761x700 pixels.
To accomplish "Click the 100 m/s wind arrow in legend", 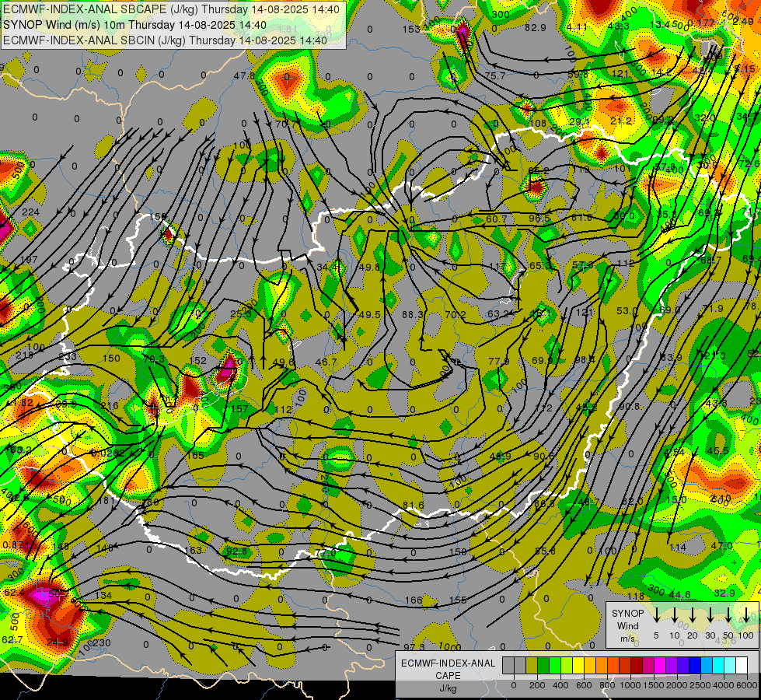I will click(x=746, y=614).
